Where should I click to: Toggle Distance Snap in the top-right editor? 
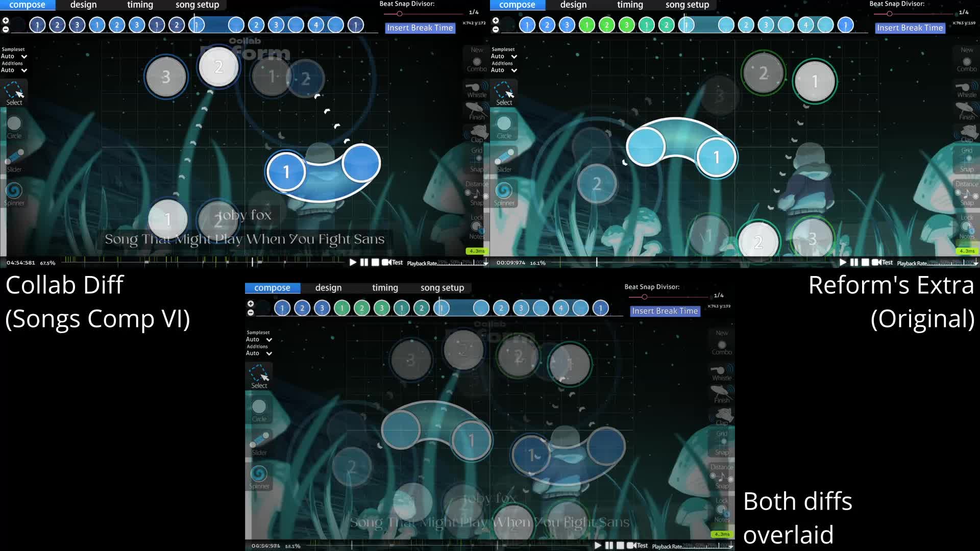[966, 193]
